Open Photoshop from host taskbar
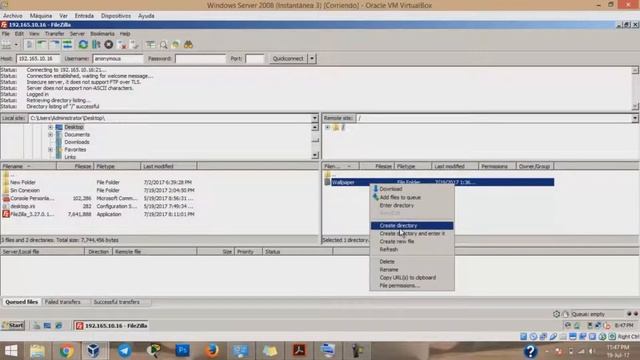The width and height of the screenshot is (640, 360). tap(182, 351)
